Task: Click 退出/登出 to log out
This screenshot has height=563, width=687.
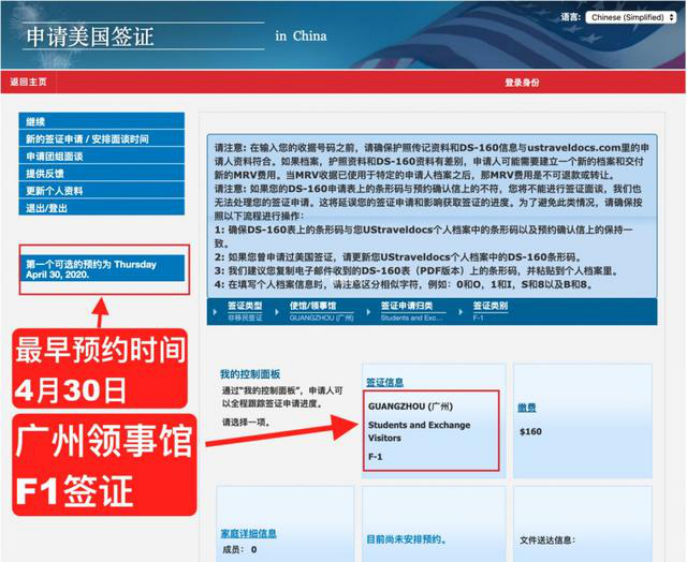Action: [46, 208]
